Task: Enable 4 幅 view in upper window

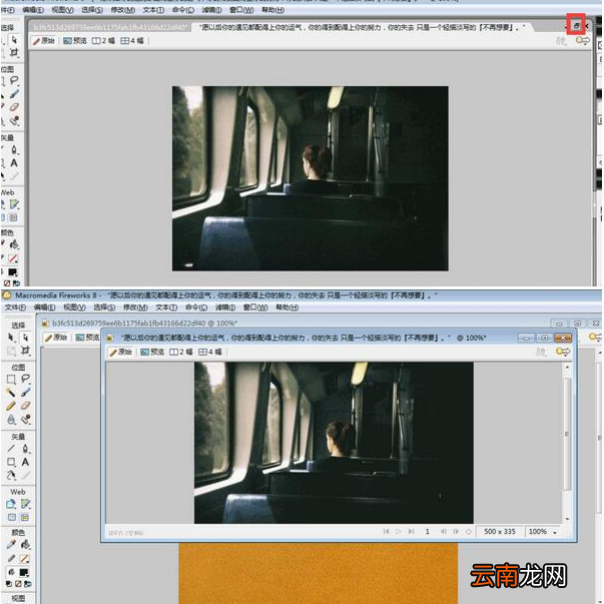Action: point(132,40)
